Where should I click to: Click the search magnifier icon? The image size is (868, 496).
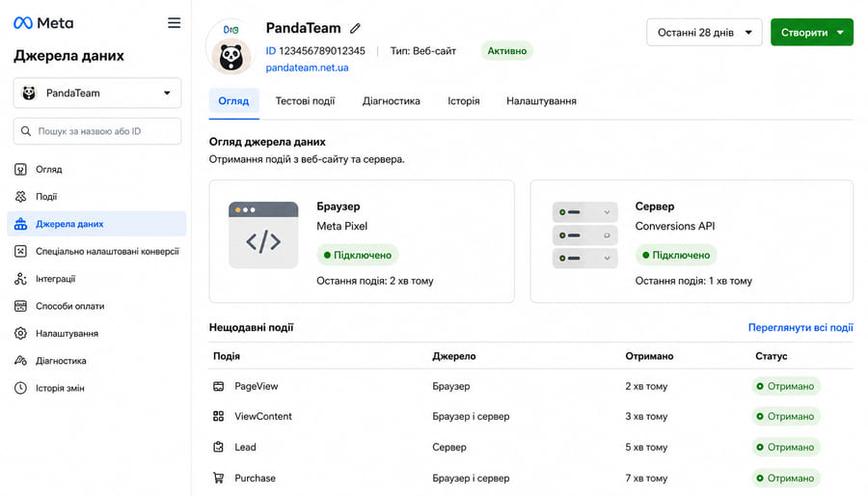25,131
